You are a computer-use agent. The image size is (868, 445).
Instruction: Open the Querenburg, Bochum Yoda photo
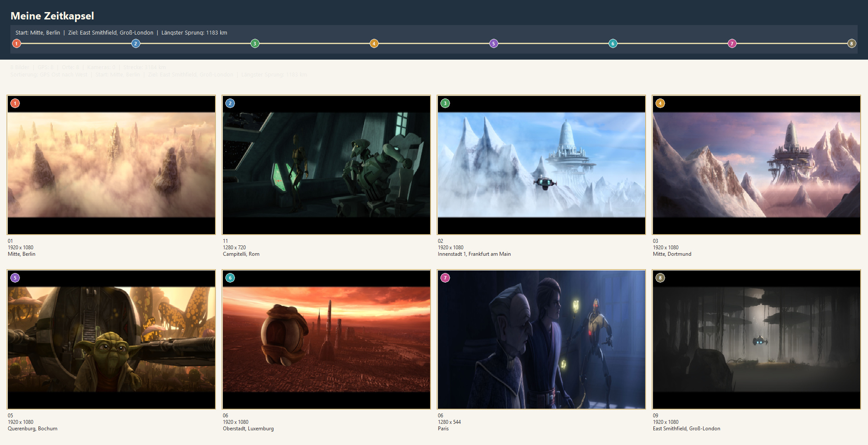click(x=111, y=340)
